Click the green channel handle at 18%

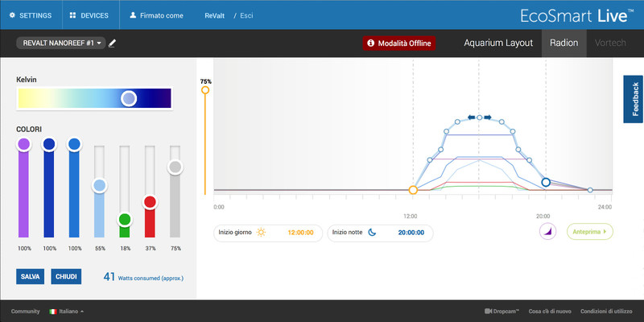point(125,219)
